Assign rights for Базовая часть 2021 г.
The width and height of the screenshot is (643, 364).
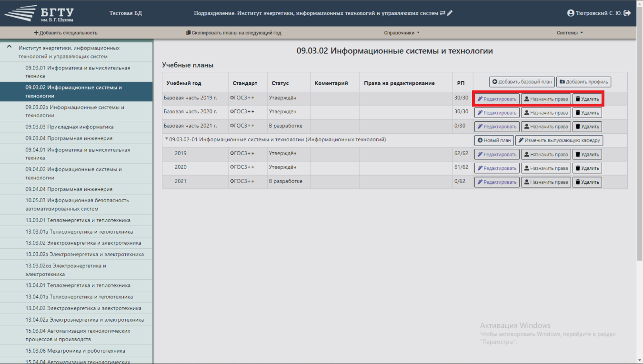click(x=546, y=127)
